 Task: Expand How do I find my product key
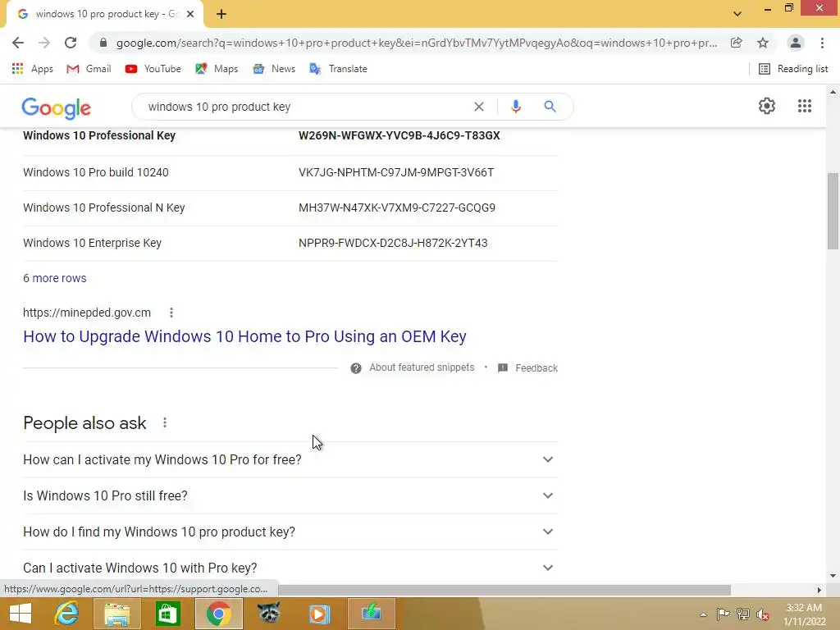290,532
